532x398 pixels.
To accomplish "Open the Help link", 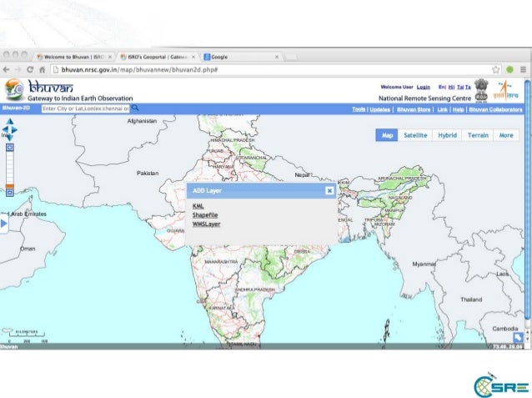I will [458, 109].
